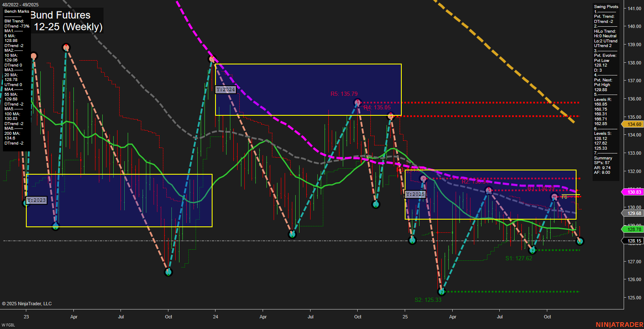The width and height of the screenshot is (644, 329).
Task: Click the yellow 'F0' marker label
Action: point(564,197)
